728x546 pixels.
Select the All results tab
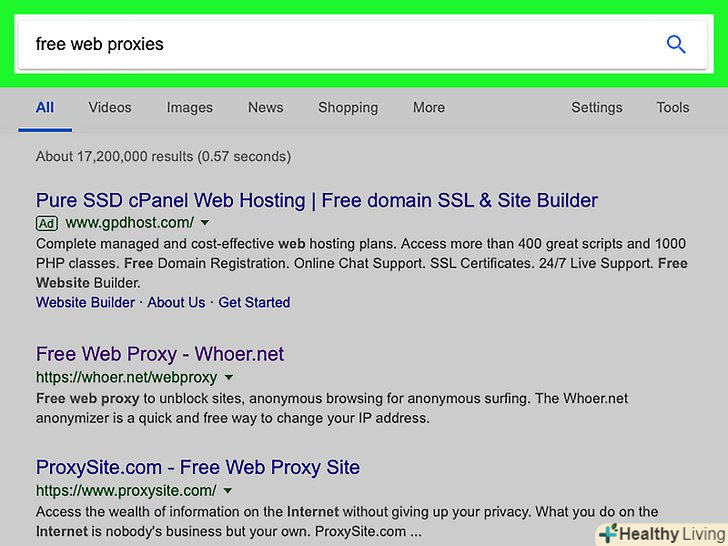[x=45, y=108]
